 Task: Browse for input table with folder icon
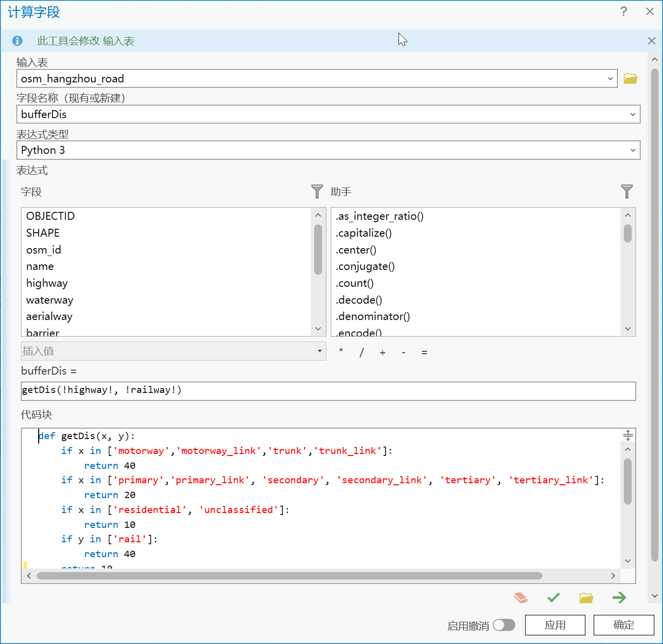(x=630, y=78)
